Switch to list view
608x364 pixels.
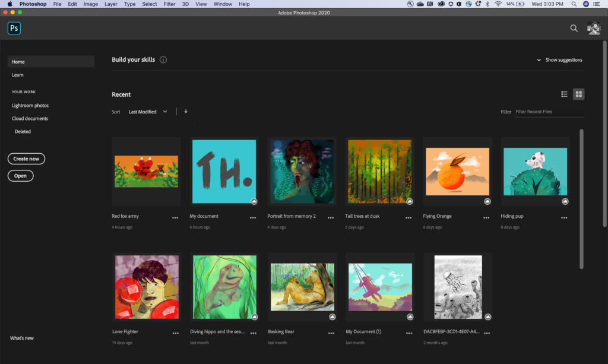pyautogui.click(x=564, y=94)
